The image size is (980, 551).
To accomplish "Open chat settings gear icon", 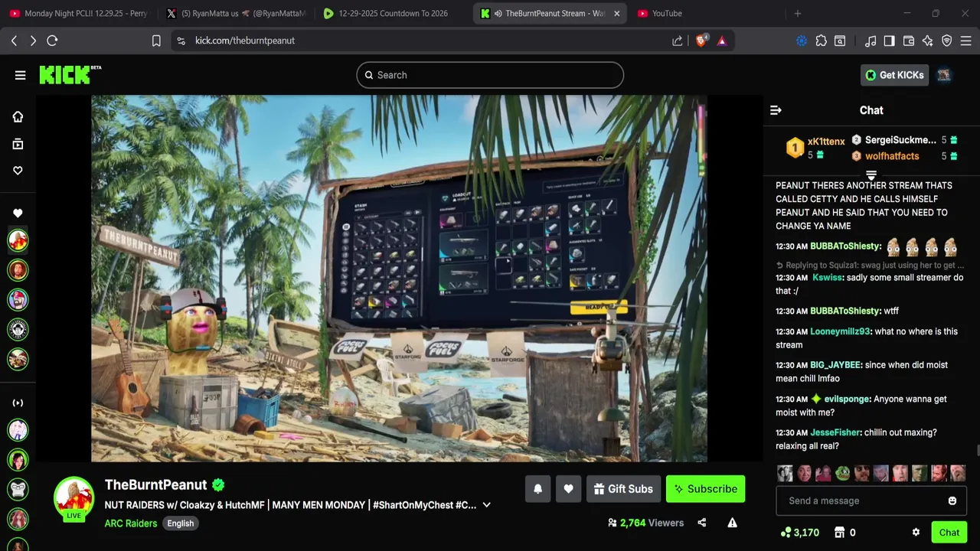I will (x=916, y=533).
